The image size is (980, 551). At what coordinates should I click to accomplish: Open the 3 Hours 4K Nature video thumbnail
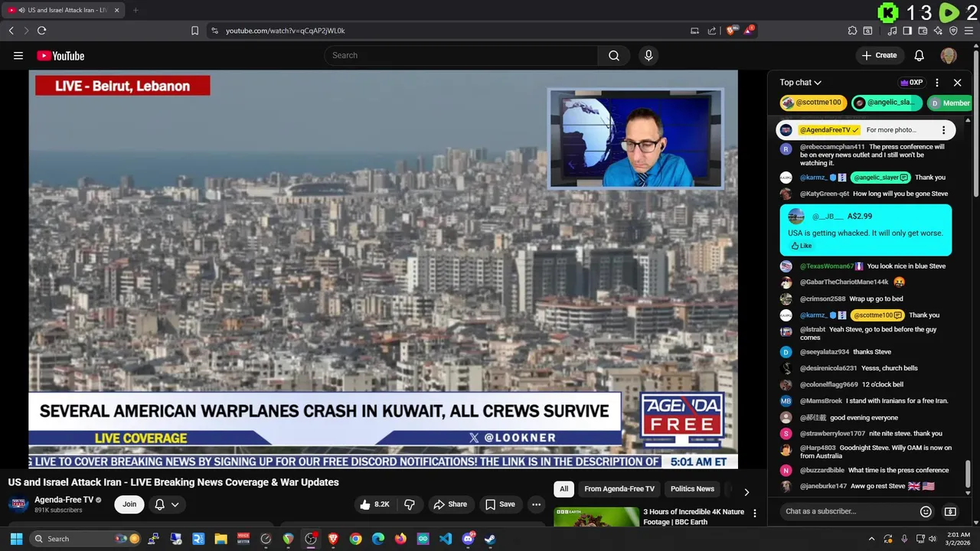596,517
